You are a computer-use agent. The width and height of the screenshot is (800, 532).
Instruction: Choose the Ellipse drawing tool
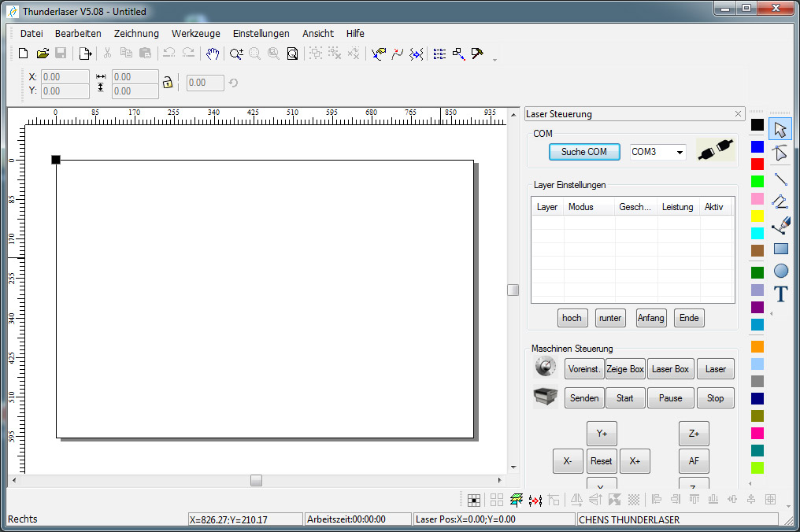[x=780, y=272]
